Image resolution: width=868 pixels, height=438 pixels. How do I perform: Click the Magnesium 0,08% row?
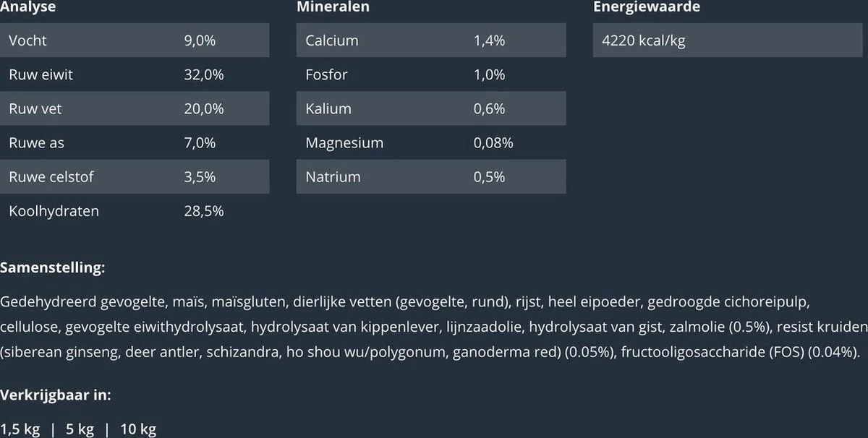[x=431, y=143]
